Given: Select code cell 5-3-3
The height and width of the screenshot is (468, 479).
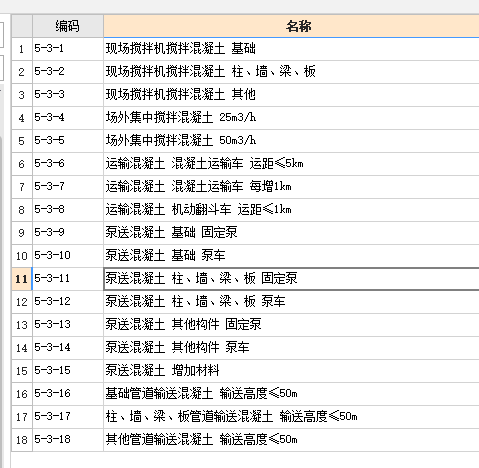Looking at the screenshot, I should click(x=68, y=95).
